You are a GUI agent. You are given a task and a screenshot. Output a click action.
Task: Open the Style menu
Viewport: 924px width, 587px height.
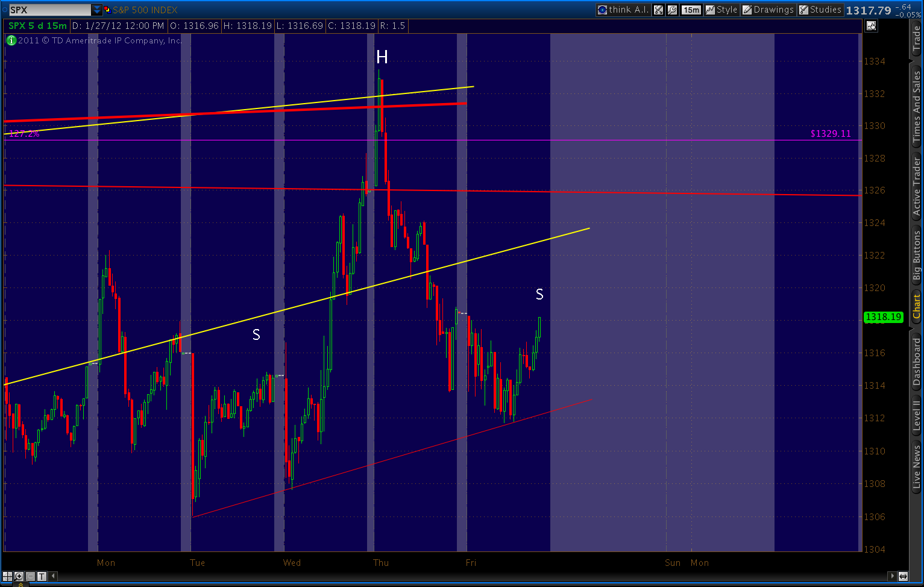[721, 10]
